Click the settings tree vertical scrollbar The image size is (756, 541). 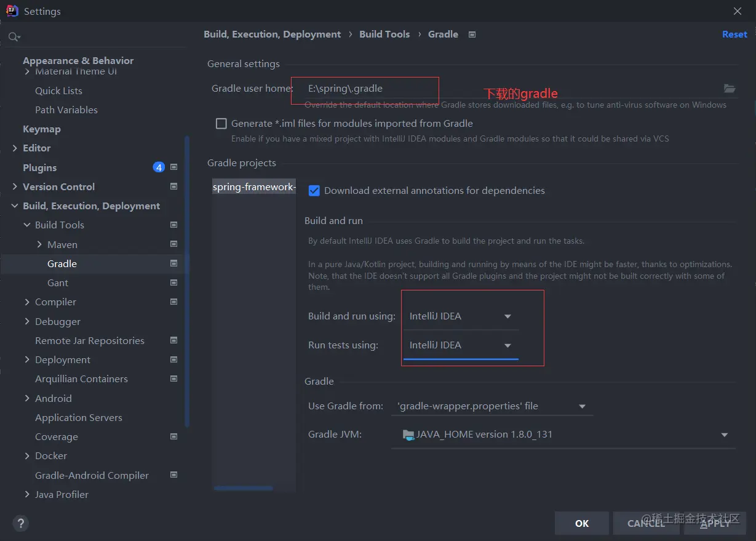pos(187,281)
